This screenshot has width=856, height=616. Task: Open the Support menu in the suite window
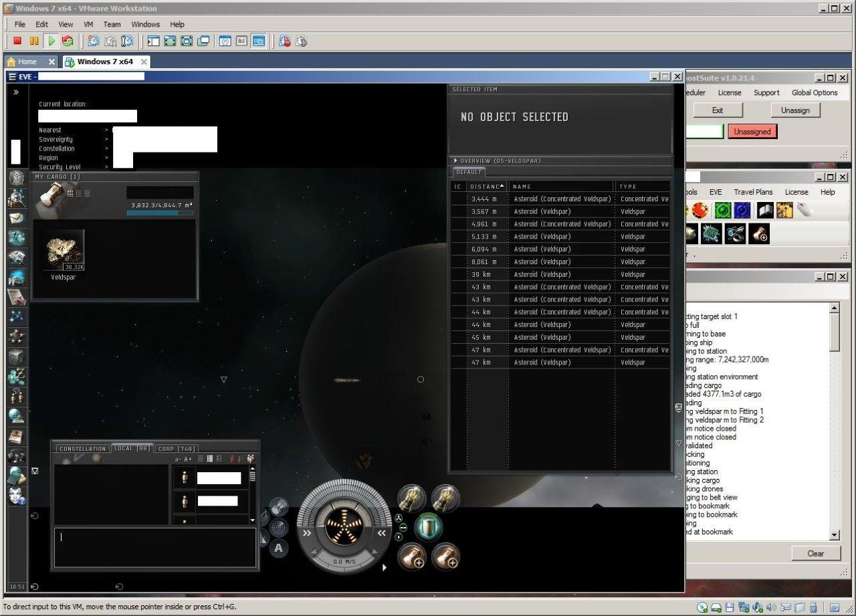766,93
